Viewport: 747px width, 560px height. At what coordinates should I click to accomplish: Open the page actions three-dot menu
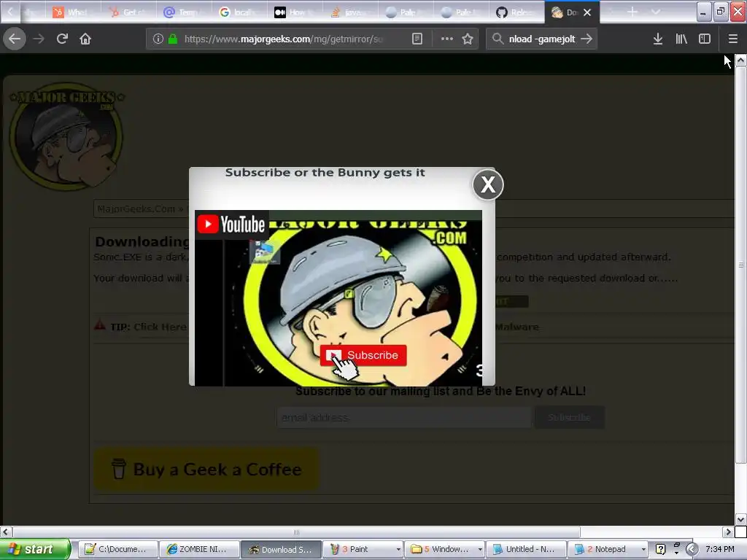[x=447, y=39]
